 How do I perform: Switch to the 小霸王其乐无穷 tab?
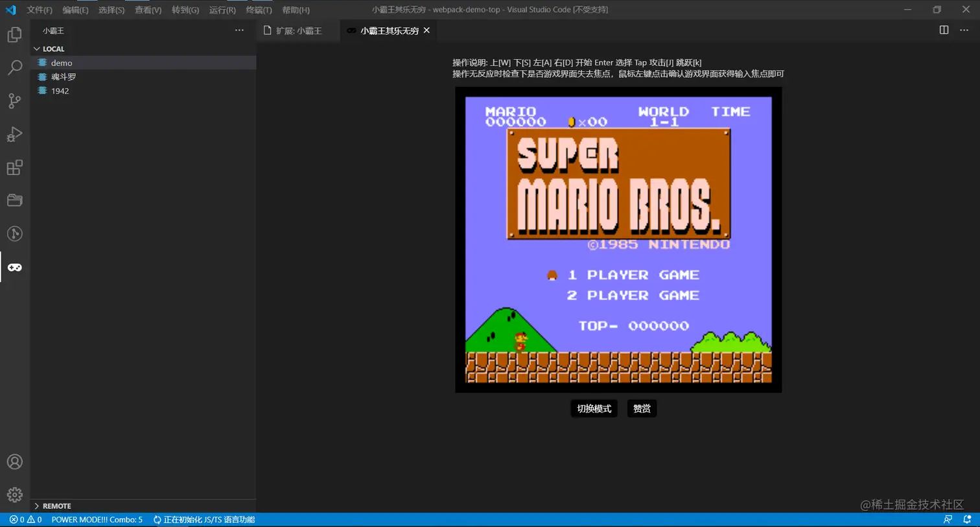pyautogui.click(x=389, y=30)
